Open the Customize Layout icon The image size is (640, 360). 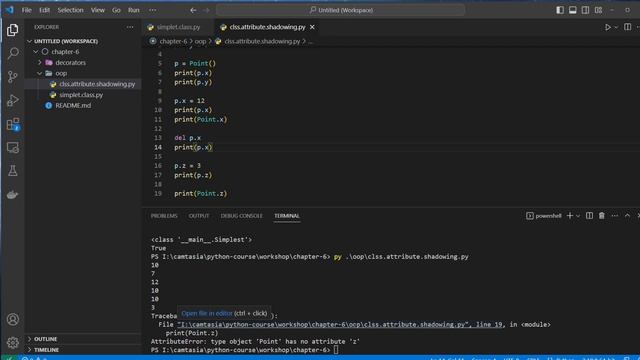pyautogui.click(x=598, y=10)
